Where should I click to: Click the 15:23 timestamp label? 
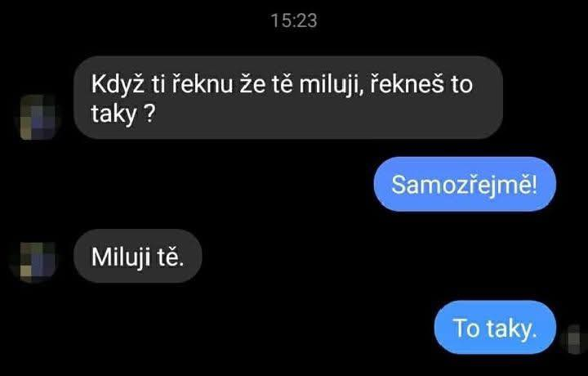294,20
